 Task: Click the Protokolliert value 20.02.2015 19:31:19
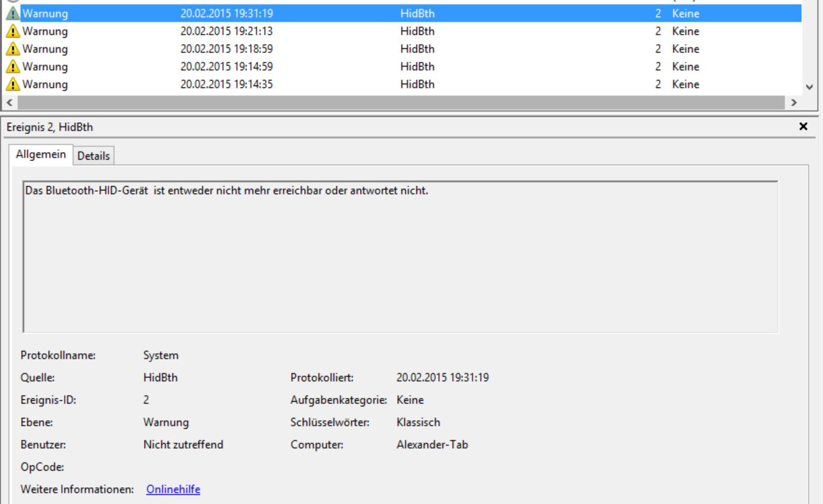(443, 377)
